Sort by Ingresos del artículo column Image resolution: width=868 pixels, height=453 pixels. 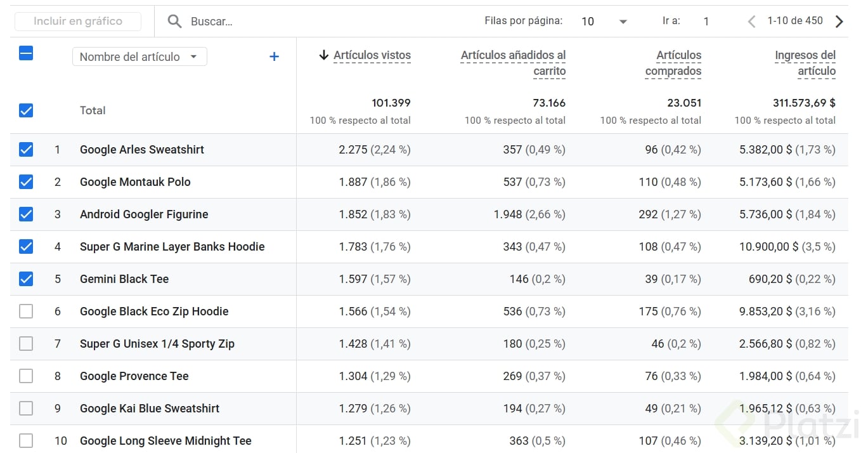pos(805,63)
